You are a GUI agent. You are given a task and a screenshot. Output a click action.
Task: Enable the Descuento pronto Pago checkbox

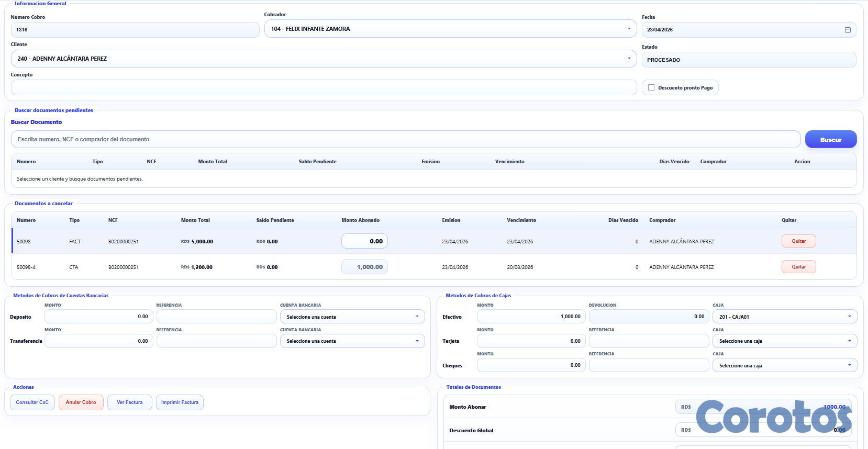click(651, 88)
